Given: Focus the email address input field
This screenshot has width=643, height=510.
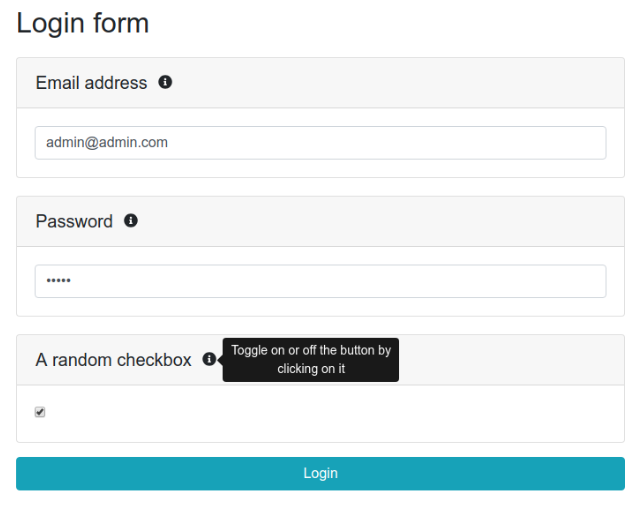Looking at the screenshot, I should (320, 142).
